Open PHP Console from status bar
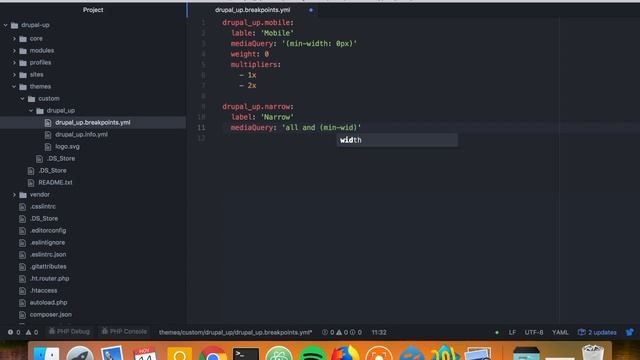 (x=124, y=331)
